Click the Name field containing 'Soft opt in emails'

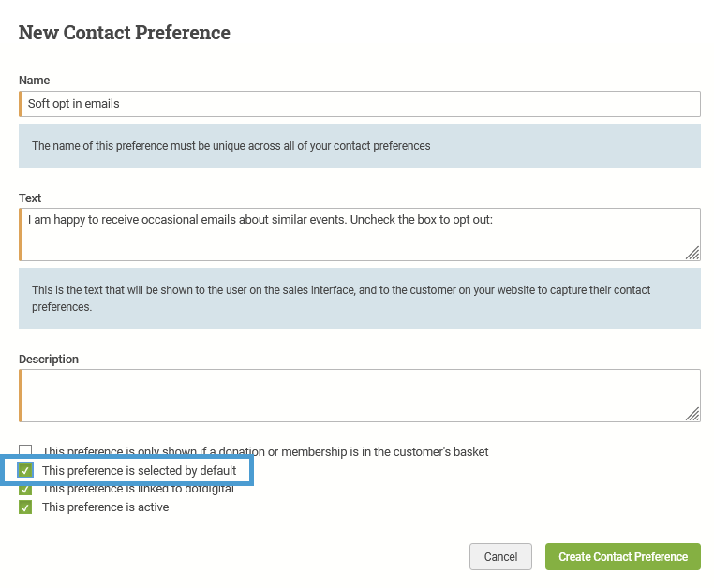point(360,104)
